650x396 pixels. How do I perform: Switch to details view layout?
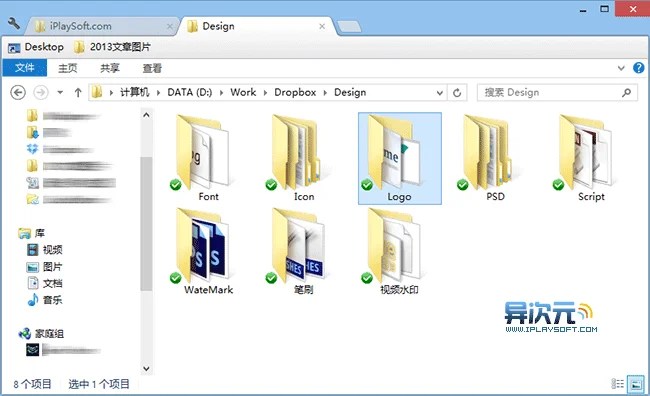click(618, 384)
